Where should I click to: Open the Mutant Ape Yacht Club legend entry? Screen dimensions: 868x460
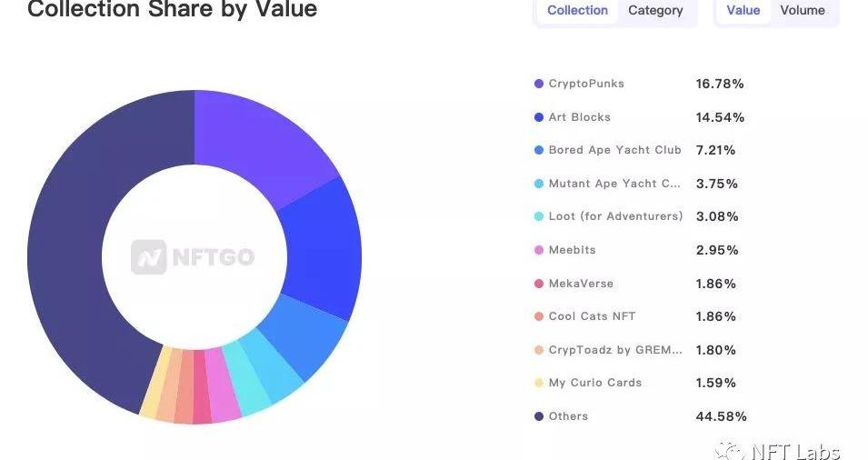tap(614, 184)
